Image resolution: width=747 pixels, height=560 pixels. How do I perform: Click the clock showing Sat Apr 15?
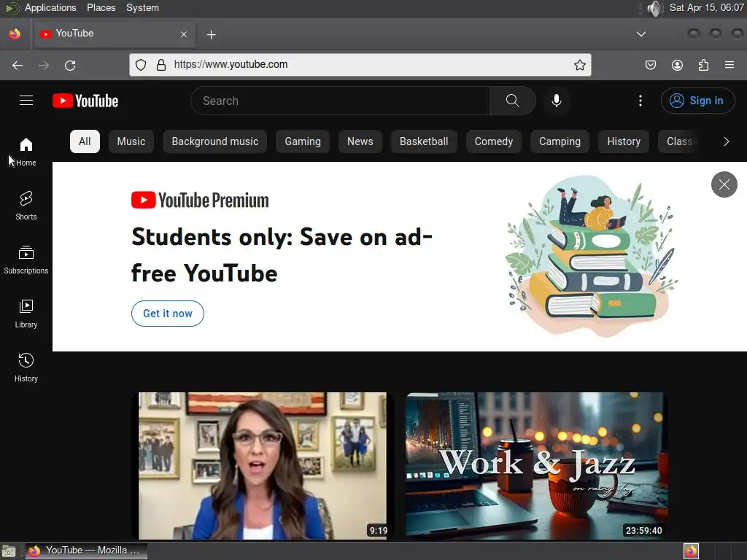pyautogui.click(x=706, y=7)
